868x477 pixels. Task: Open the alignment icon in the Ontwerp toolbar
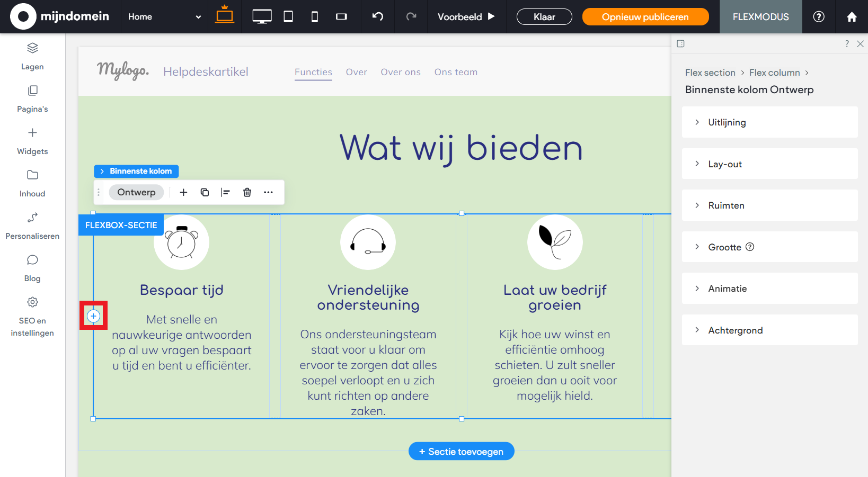pyautogui.click(x=226, y=192)
